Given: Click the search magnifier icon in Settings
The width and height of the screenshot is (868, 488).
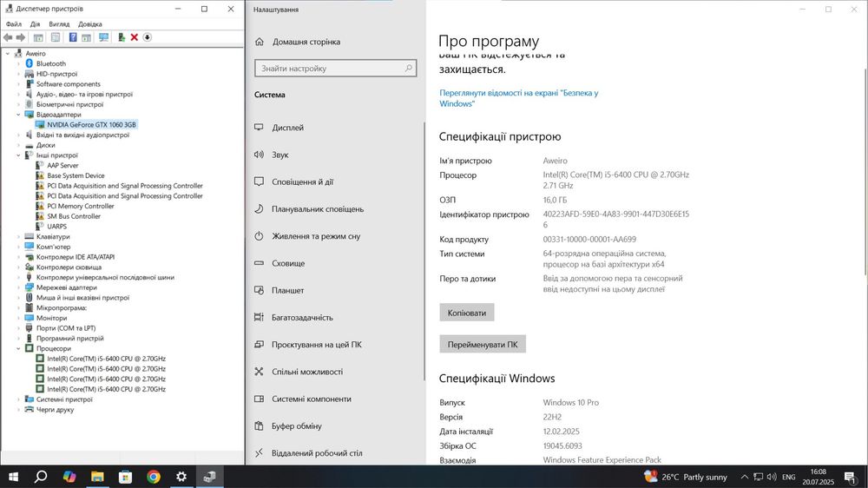Looking at the screenshot, I should [x=409, y=68].
